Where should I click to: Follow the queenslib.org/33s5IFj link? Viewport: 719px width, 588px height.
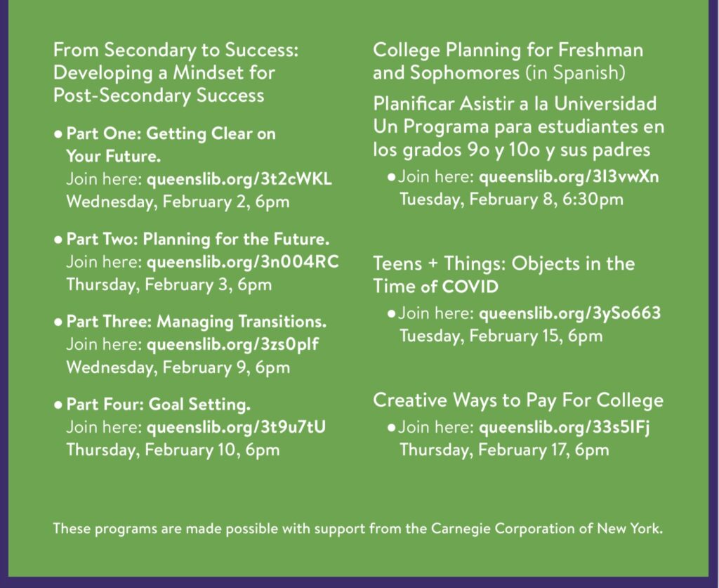click(564, 426)
